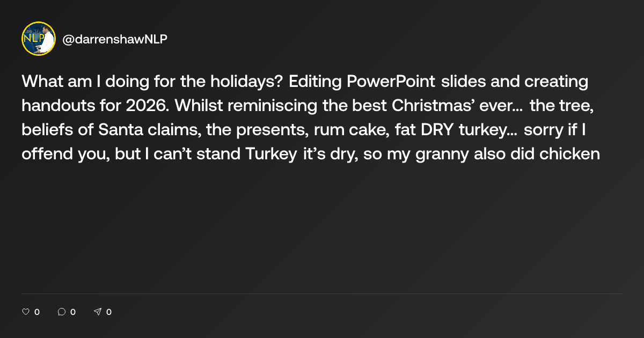Click the like count next to heart
This screenshot has width=644, height=338.
click(x=37, y=312)
